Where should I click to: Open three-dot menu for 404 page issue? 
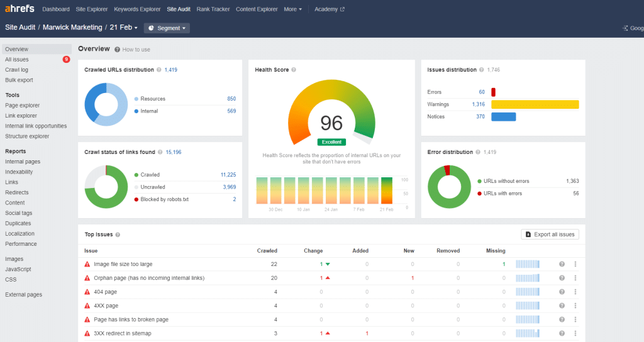(575, 292)
